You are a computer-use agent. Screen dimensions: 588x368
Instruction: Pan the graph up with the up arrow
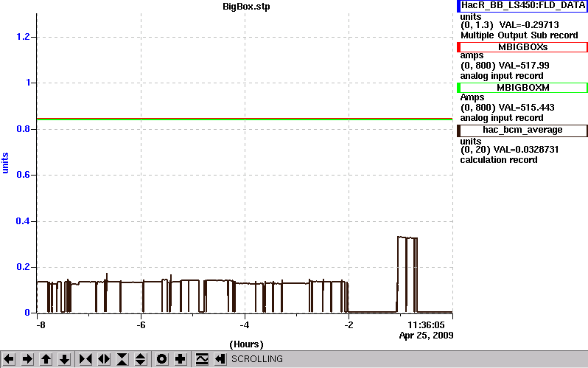pos(46,359)
